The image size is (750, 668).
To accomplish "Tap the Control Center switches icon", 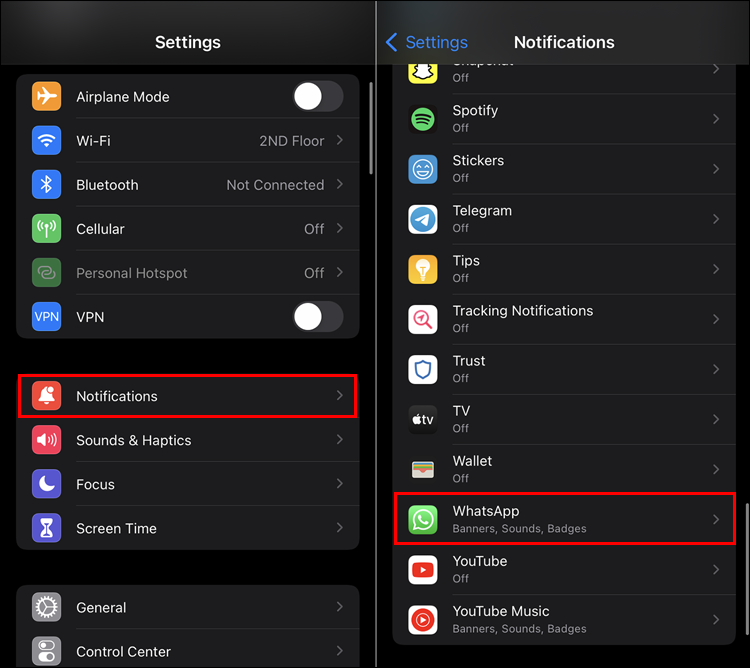I will point(46,651).
